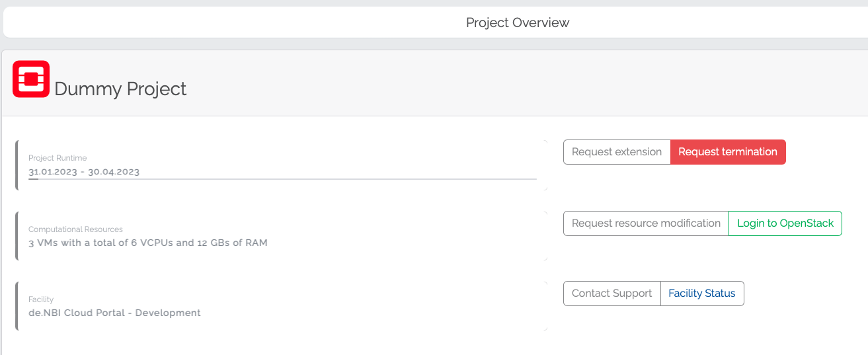Open the Login to OpenStack link
The width and height of the screenshot is (868, 355).
click(785, 223)
